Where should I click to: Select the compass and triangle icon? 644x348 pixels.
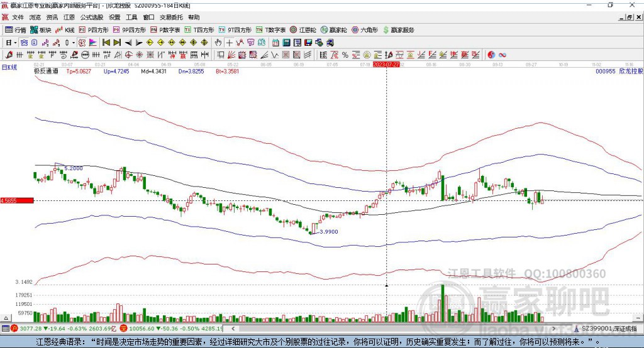point(118,55)
